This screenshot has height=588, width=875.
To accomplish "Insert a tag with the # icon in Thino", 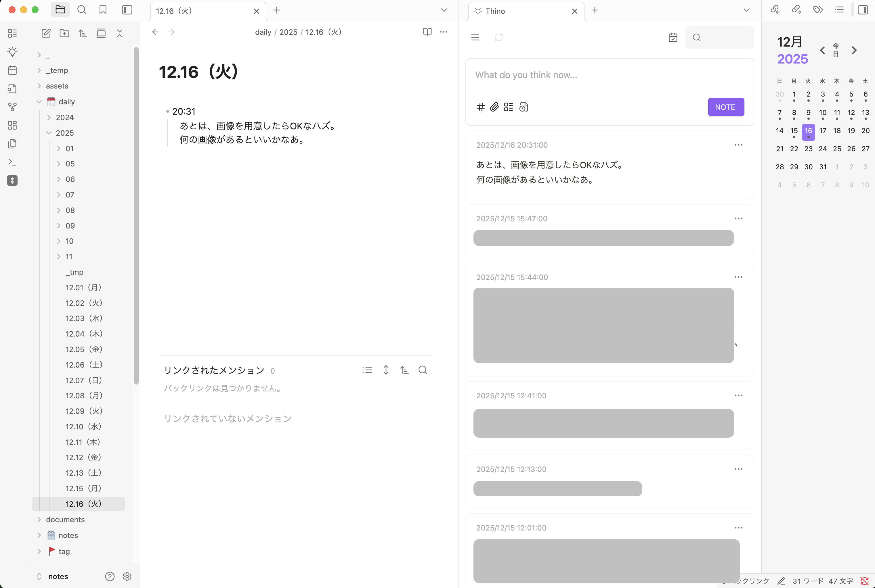I will (481, 107).
